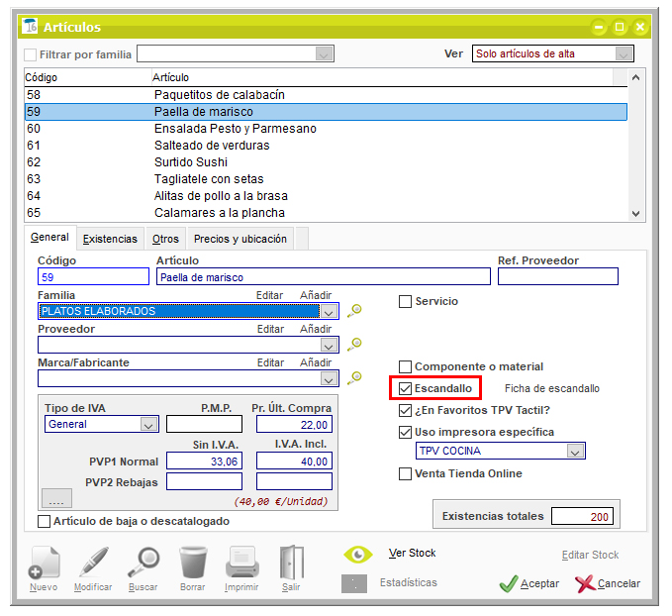Click the Modificar pencil icon
The image size is (672, 616).
pyautogui.click(x=93, y=565)
